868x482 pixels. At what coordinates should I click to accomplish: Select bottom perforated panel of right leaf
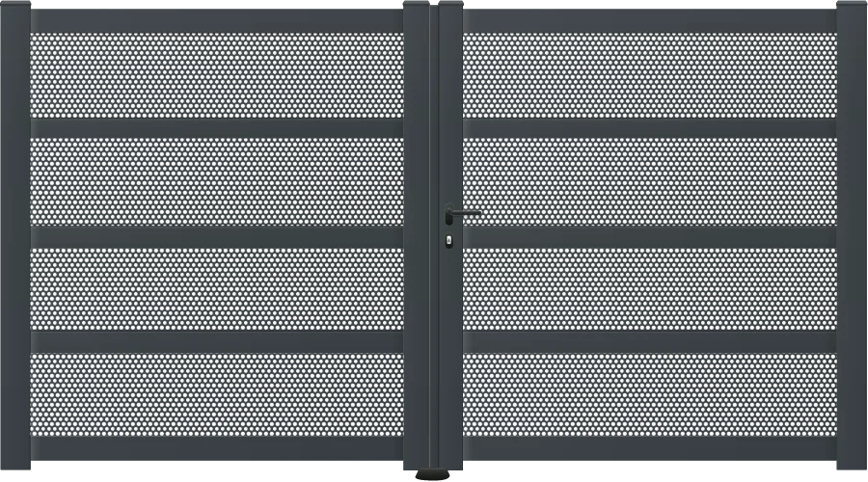650,394
